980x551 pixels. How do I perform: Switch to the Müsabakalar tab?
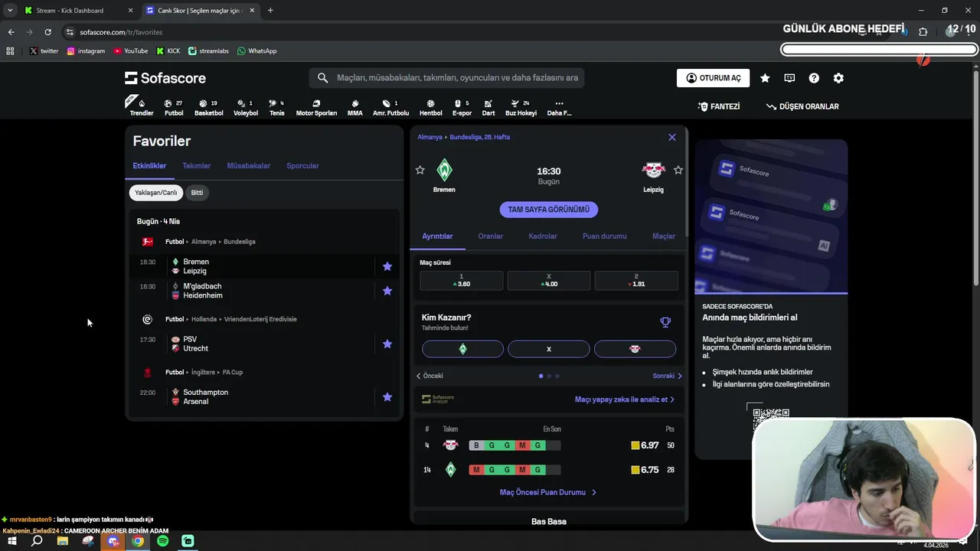pyautogui.click(x=248, y=165)
